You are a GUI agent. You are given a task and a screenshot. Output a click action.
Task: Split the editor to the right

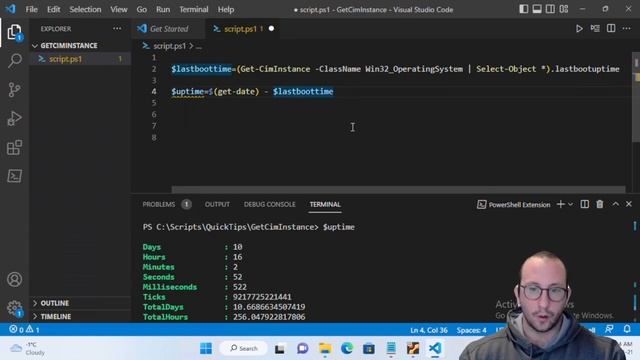click(x=611, y=29)
